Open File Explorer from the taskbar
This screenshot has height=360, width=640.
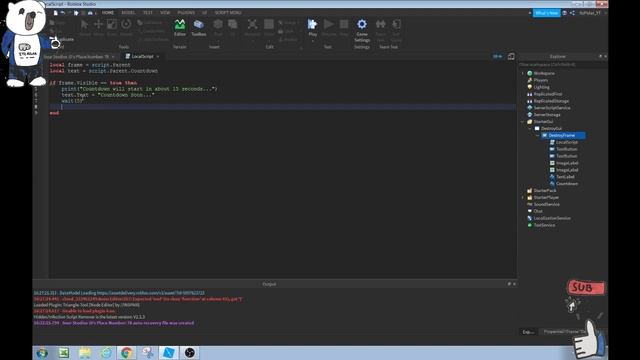tap(85, 353)
